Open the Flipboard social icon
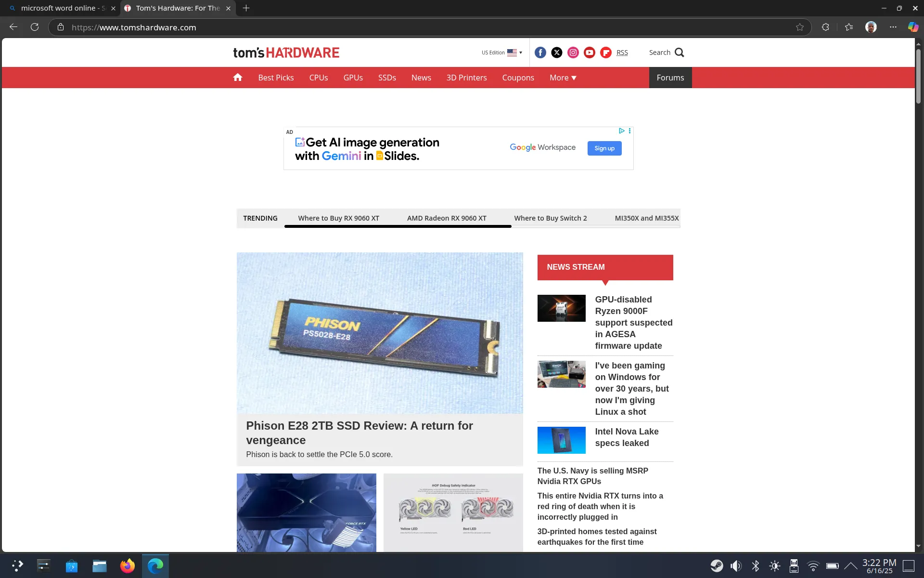 606,53
